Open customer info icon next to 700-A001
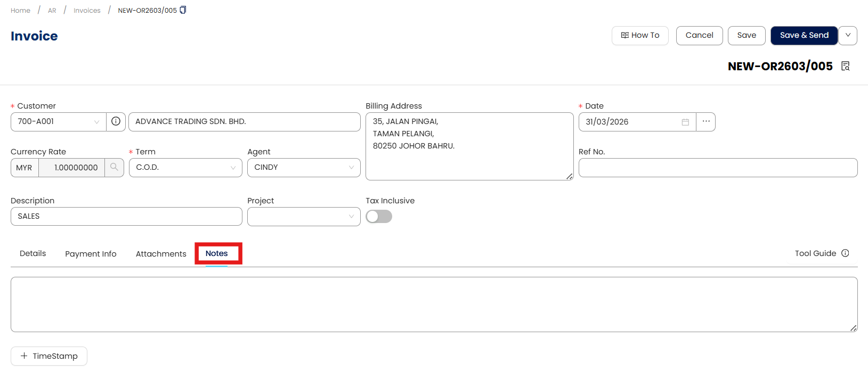This screenshot has width=868, height=379. point(116,121)
